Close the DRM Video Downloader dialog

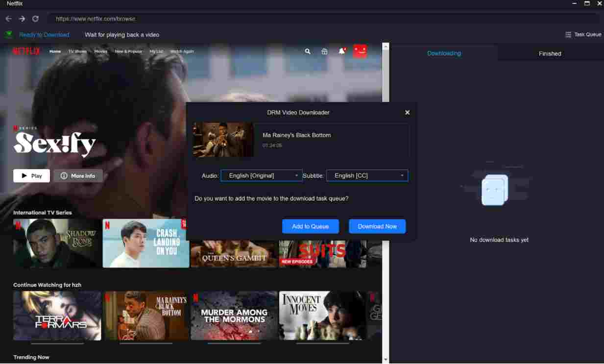pos(407,112)
